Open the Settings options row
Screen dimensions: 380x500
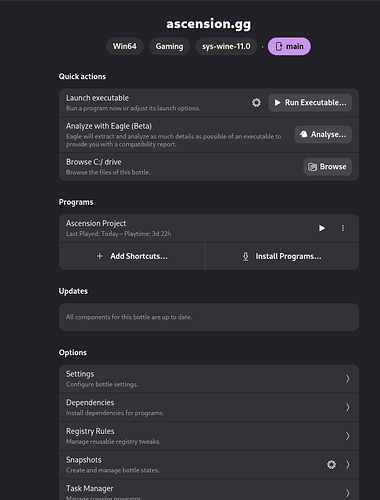click(209, 379)
